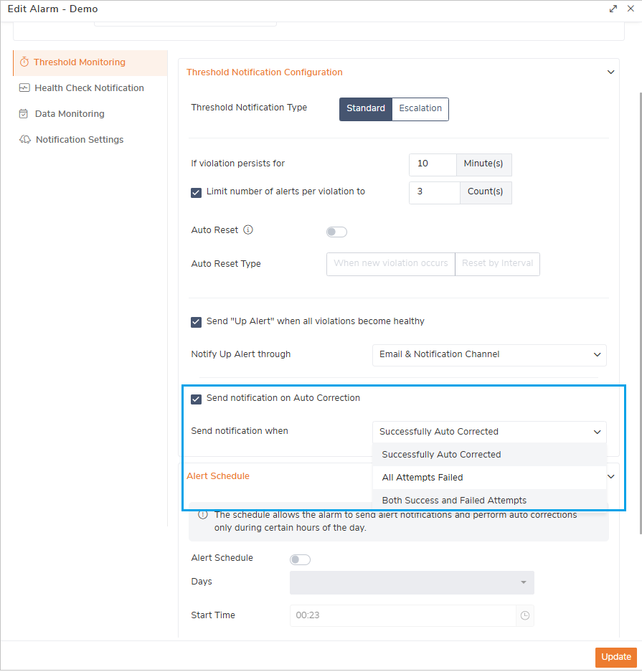Click the Threshold Monitoring stopwatch icon
The image size is (642, 672).
[x=24, y=62]
